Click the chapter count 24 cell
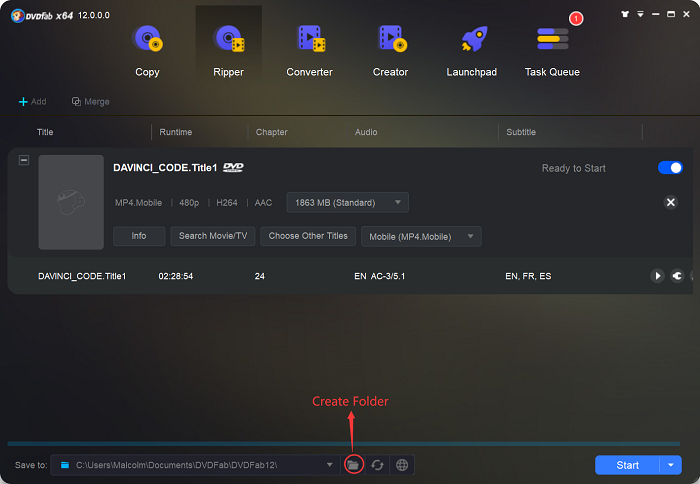Viewport: 700px width, 484px height. point(260,276)
